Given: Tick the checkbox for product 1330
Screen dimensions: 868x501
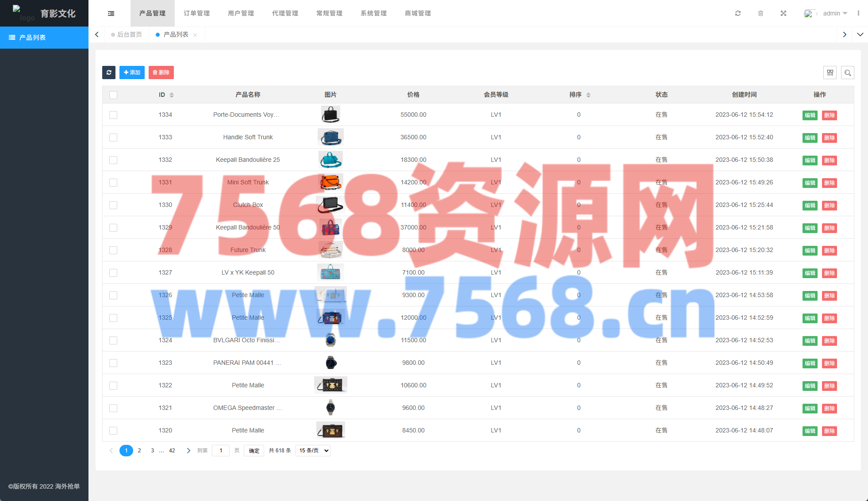Looking at the screenshot, I should (113, 205).
